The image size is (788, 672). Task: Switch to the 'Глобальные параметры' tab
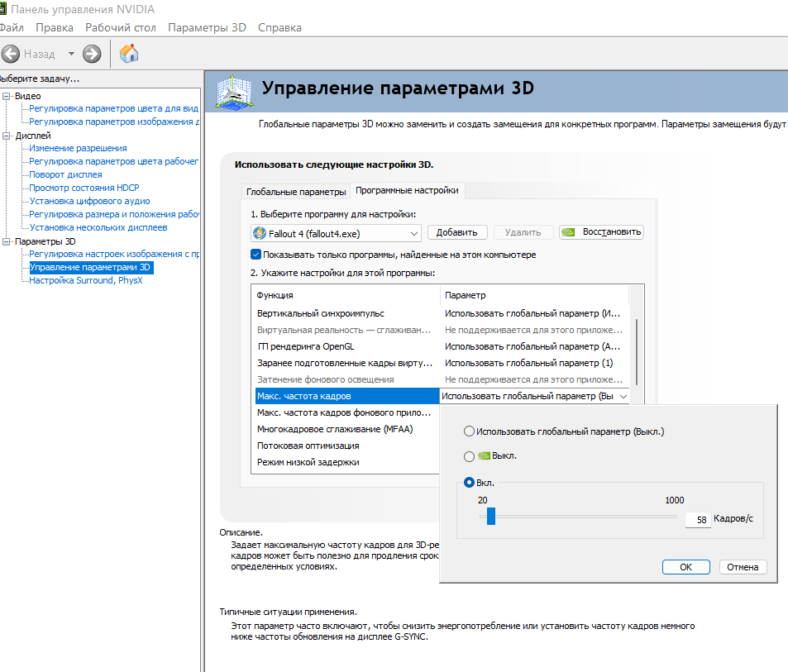tap(296, 191)
